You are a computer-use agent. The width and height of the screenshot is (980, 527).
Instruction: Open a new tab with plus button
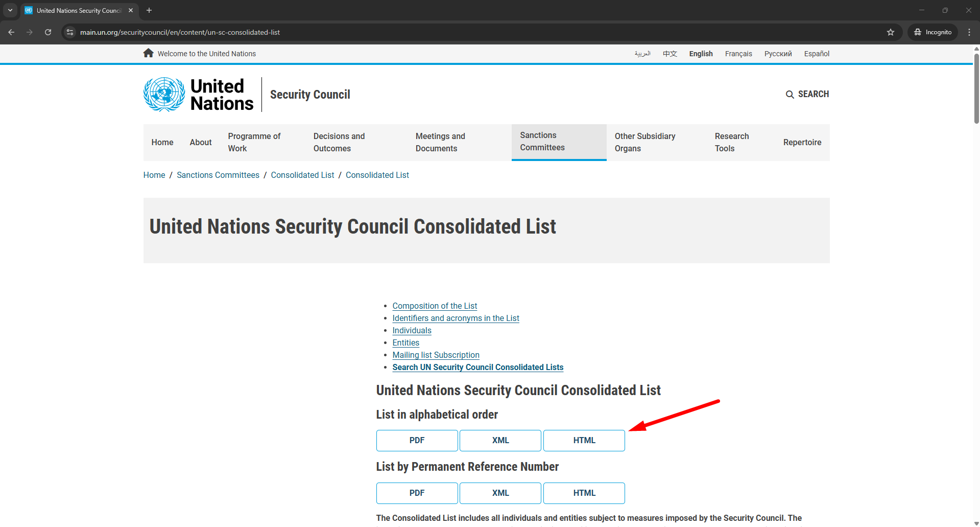click(149, 10)
